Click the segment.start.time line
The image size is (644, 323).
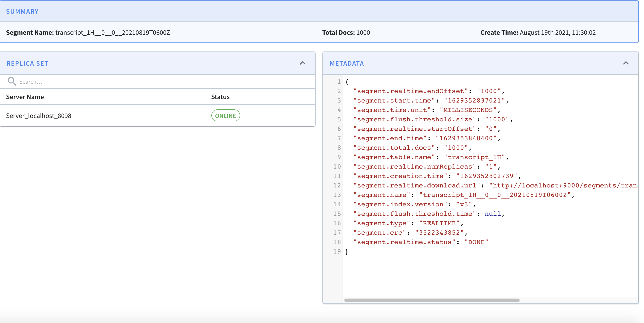[x=431, y=101]
